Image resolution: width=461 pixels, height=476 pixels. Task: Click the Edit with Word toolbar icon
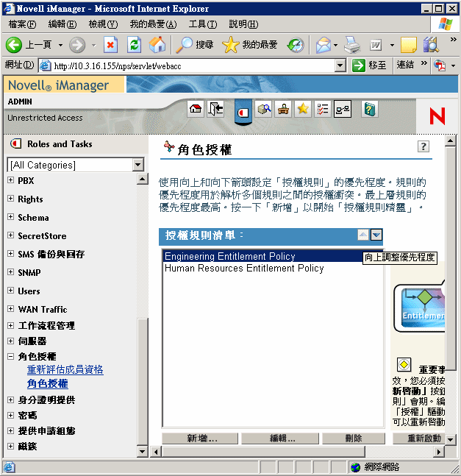pyautogui.click(x=376, y=45)
